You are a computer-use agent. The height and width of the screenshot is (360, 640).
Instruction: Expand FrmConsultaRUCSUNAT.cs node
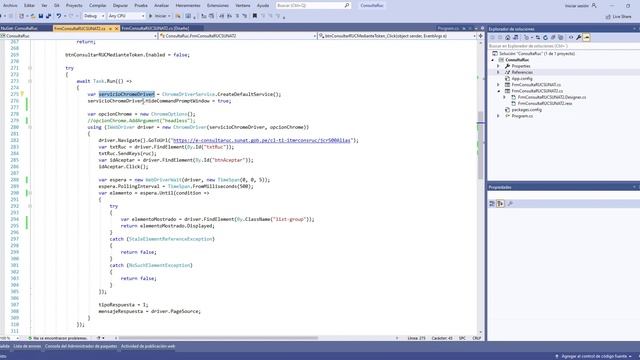498,85
